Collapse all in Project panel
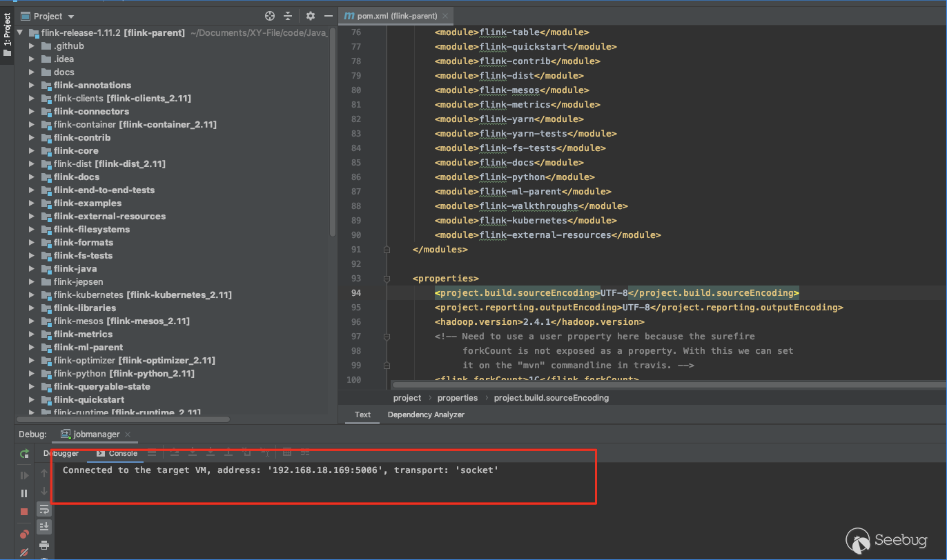 (288, 16)
